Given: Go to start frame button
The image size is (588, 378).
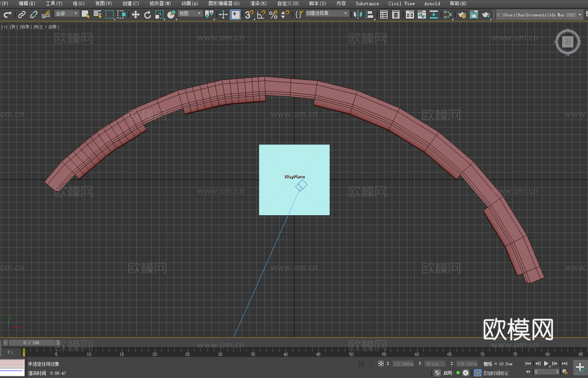Looking at the screenshot, I should pos(528,364).
